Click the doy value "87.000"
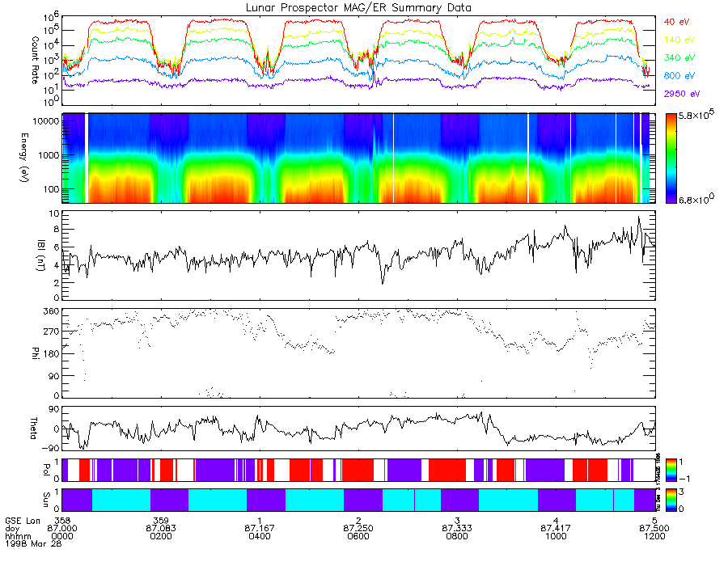Image resolution: width=728 pixels, height=566 pixels. 62,529
